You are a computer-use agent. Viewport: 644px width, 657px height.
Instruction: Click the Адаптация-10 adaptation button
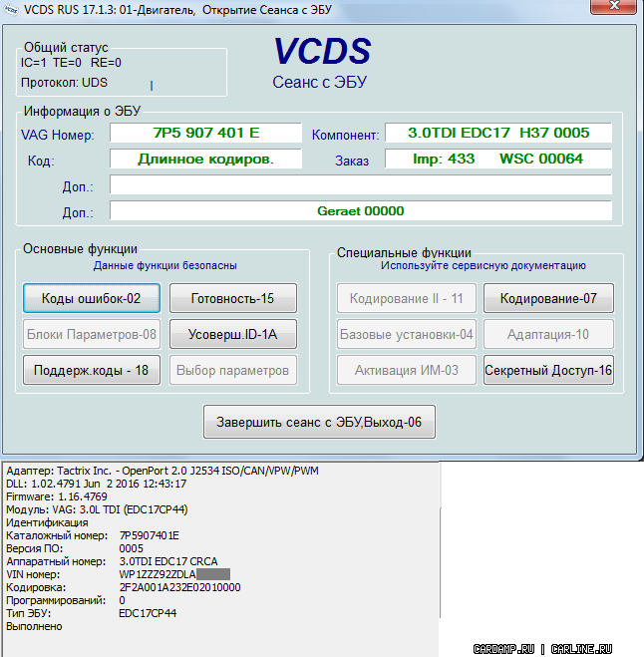pos(548,334)
